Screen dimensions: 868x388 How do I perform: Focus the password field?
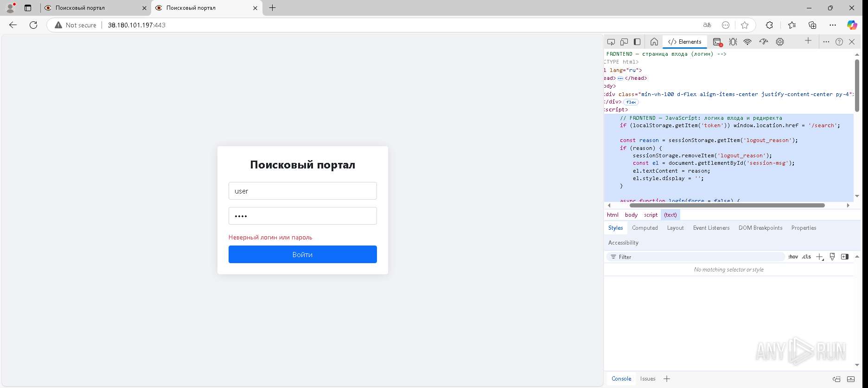click(x=302, y=216)
